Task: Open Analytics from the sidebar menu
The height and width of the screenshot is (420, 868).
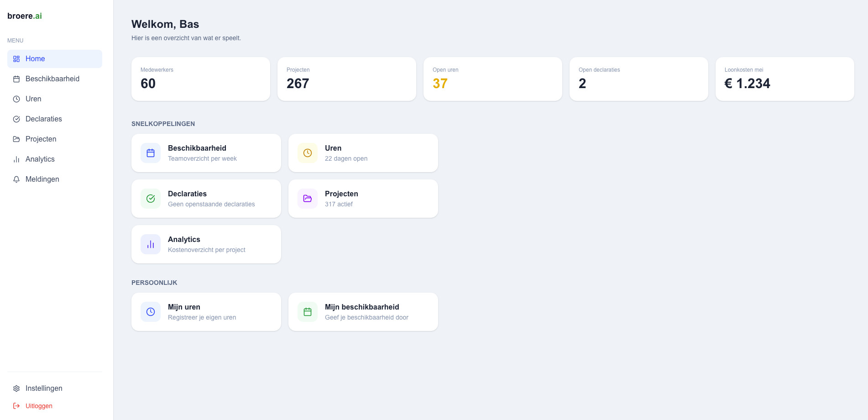Action: point(55,159)
